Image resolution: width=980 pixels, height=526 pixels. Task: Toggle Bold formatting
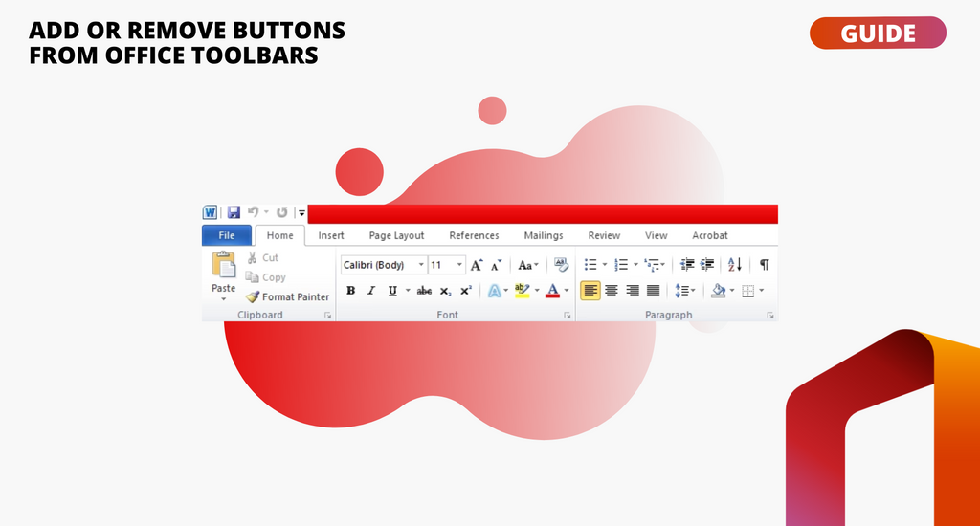click(x=350, y=291)
